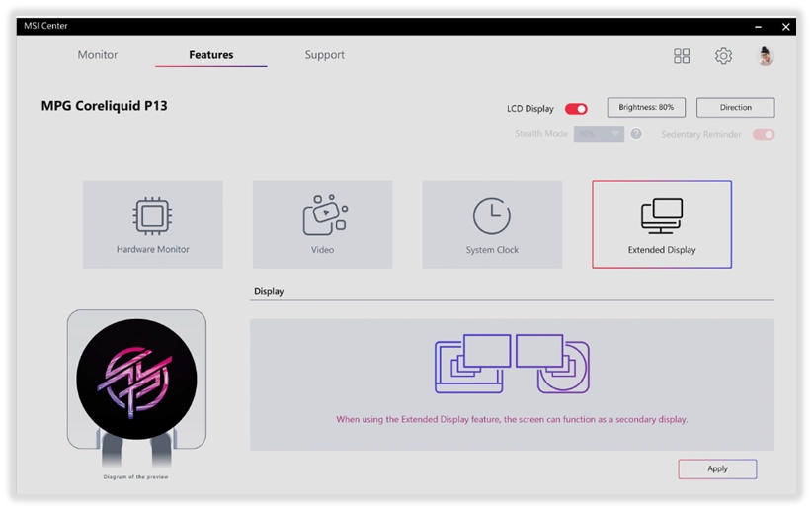Choose the System Clock tile
Viewport: 812px width, 510px height.
[x=492, y=224]
